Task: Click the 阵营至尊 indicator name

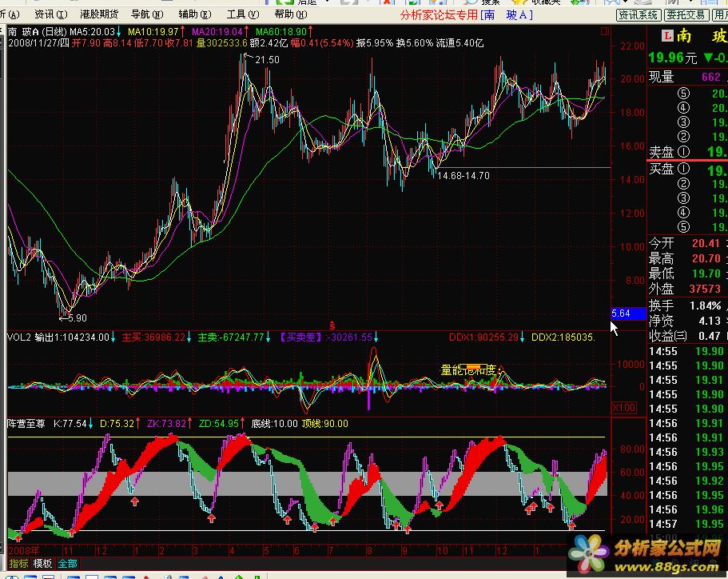Action: [x=26, y=424]
